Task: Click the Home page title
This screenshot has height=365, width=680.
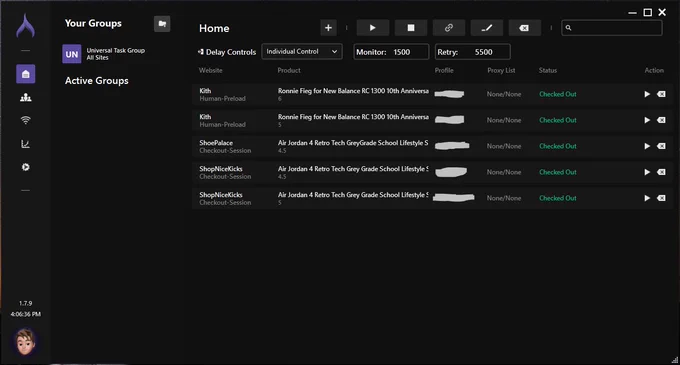Action: pyautogui.click(x=214, y=29)
